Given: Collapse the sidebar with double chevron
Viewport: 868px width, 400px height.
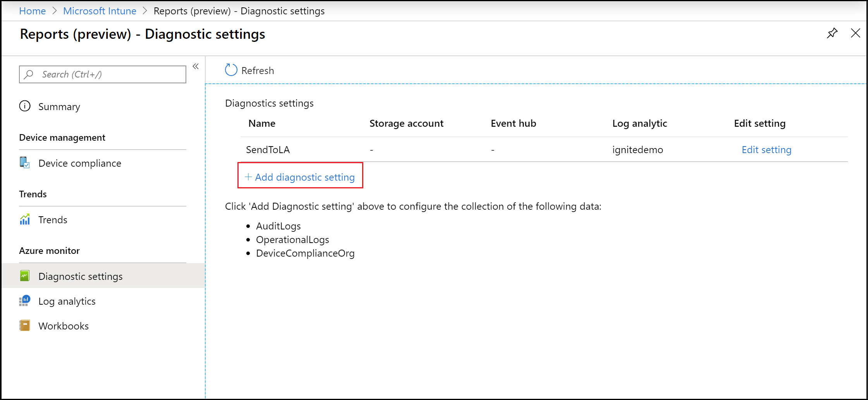Looking at the screenshot, I should 196,66.
